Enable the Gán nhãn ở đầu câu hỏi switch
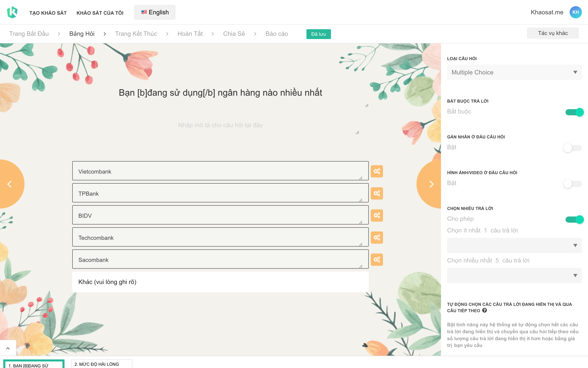 [x=573, y=148]
